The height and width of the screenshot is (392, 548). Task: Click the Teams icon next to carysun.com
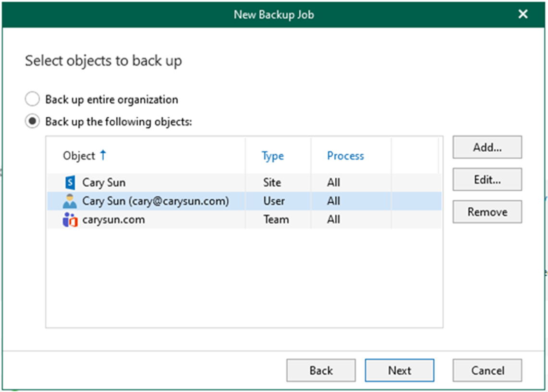point(70,220)
